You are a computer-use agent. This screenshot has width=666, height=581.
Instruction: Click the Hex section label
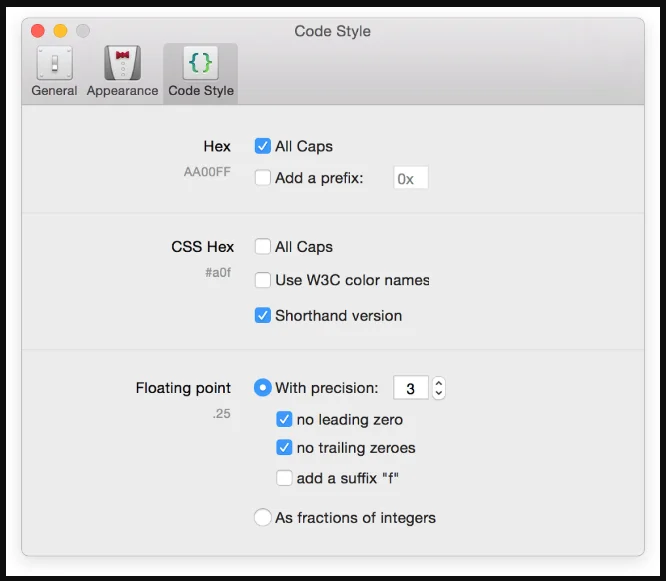(217, 147)
